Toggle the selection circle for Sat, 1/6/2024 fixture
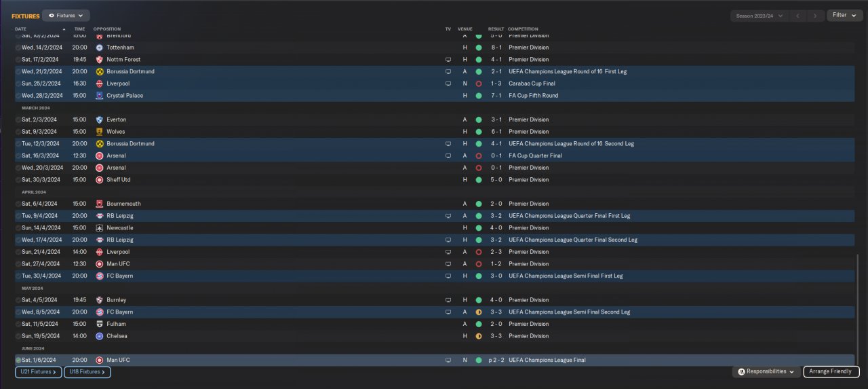This screenshot has width=868, height=389. pyautogui.click(x=18, y=360)
